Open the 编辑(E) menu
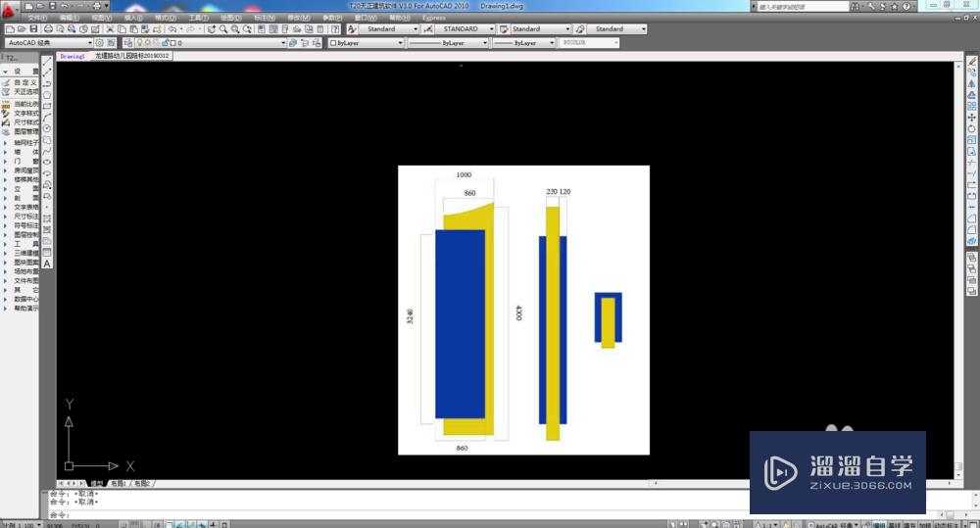 pos(69,18)
